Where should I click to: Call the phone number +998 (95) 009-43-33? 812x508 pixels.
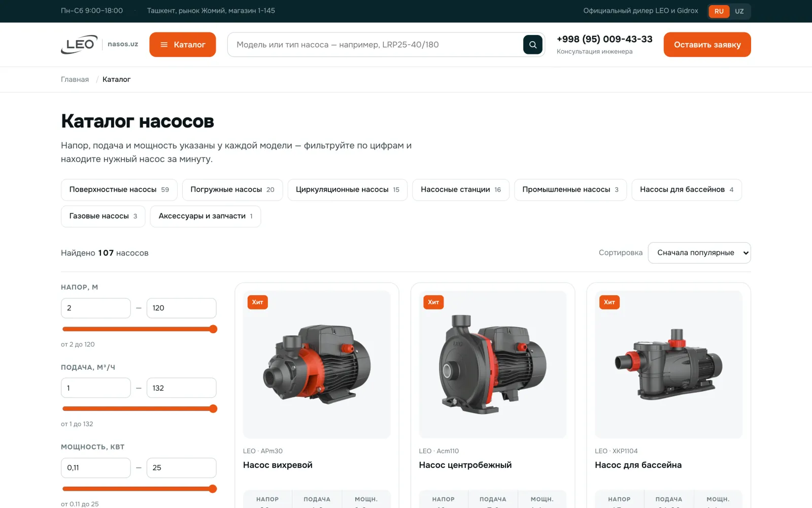coord(604,39)
